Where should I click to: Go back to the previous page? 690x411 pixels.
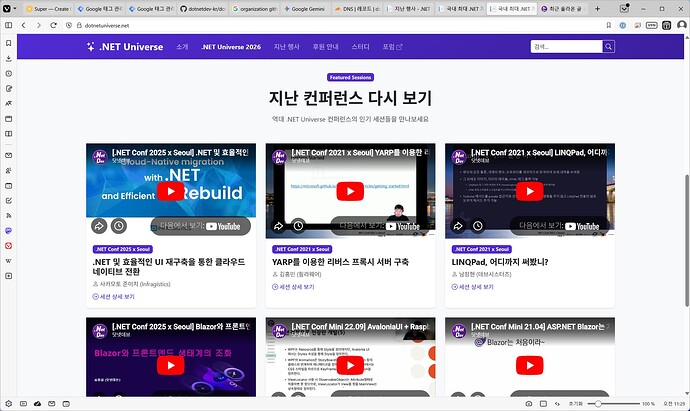pos(23,26)
